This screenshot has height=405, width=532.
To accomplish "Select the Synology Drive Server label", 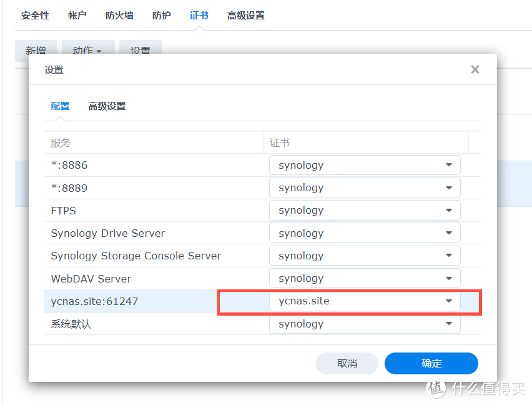I will click(108, 233).
